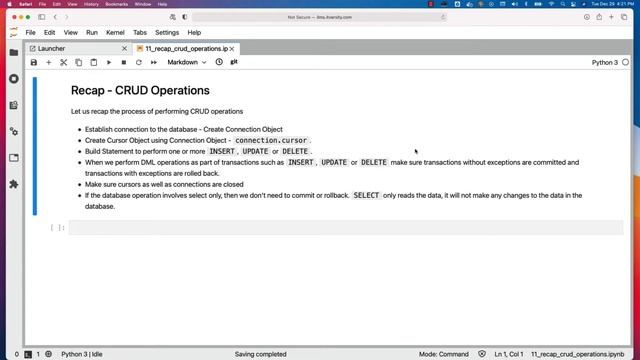Viewport: 640px width, 360px height.
Task: Close the 11_recap_crud_operations notebook tab
Action: [232, 49]
